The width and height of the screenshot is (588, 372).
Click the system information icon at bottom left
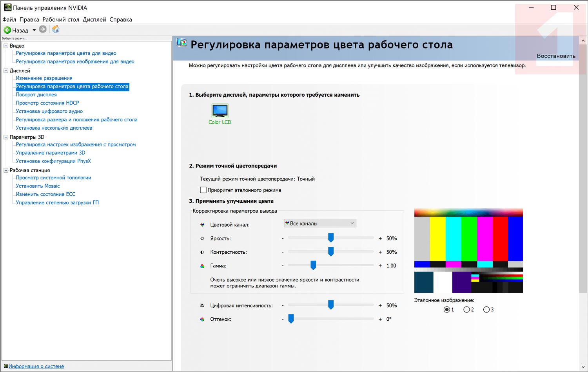pyautogui.click(x=6, y=367)
